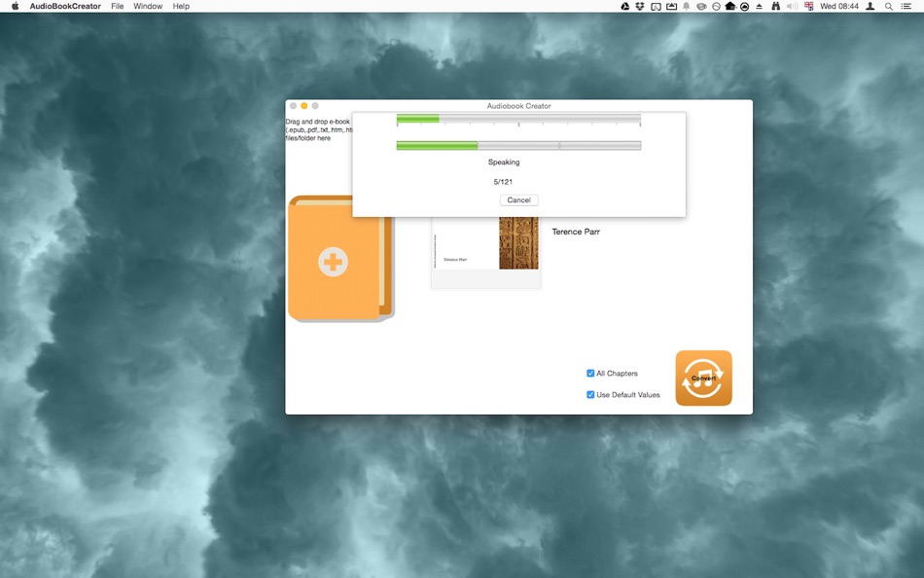Click the Terence Parr author name
Image resolution: width=924 pixels, height=578 pixels.
576,232
